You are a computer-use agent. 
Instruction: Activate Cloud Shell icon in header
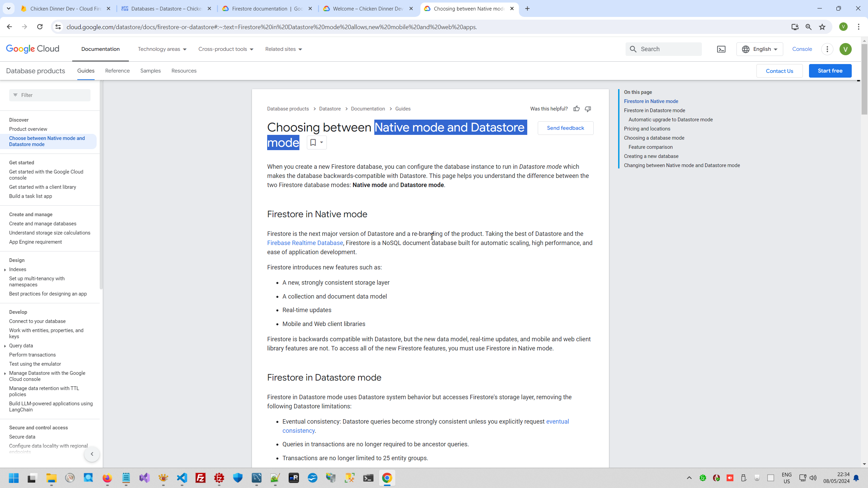(721, 49)
